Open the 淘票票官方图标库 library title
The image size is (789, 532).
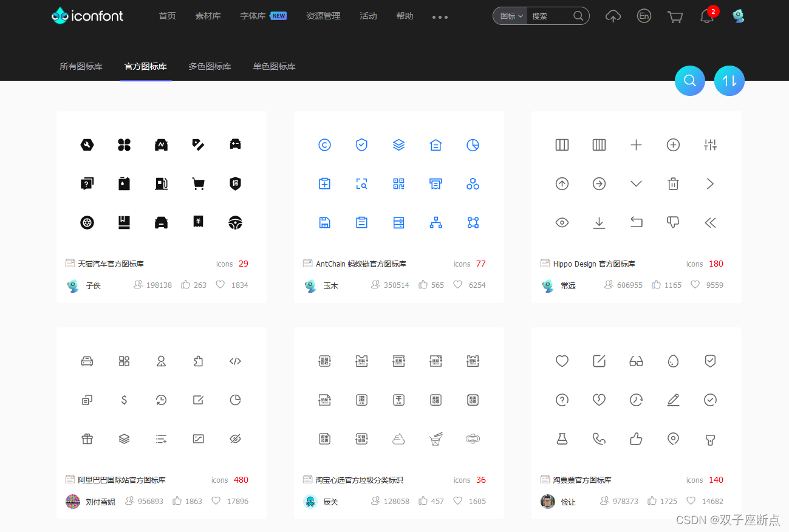(582, 480)
